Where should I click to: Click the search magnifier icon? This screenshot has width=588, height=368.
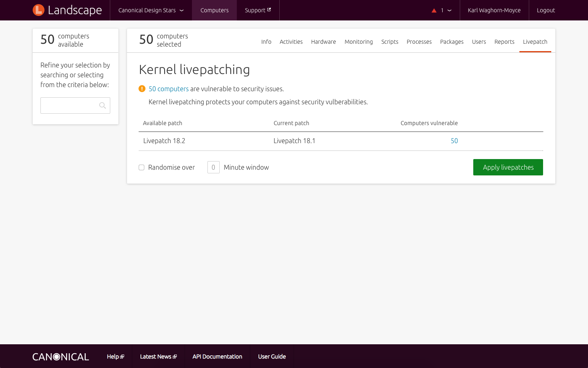point(102,105)
